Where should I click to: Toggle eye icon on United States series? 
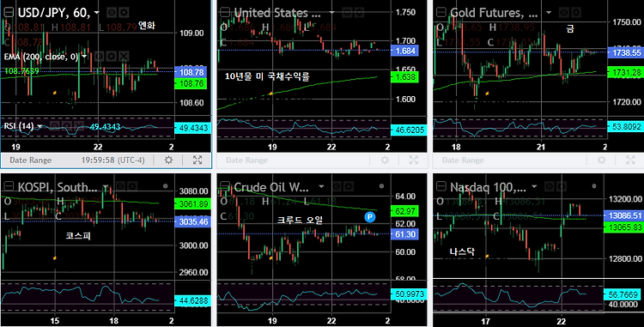tap(347, 13)
